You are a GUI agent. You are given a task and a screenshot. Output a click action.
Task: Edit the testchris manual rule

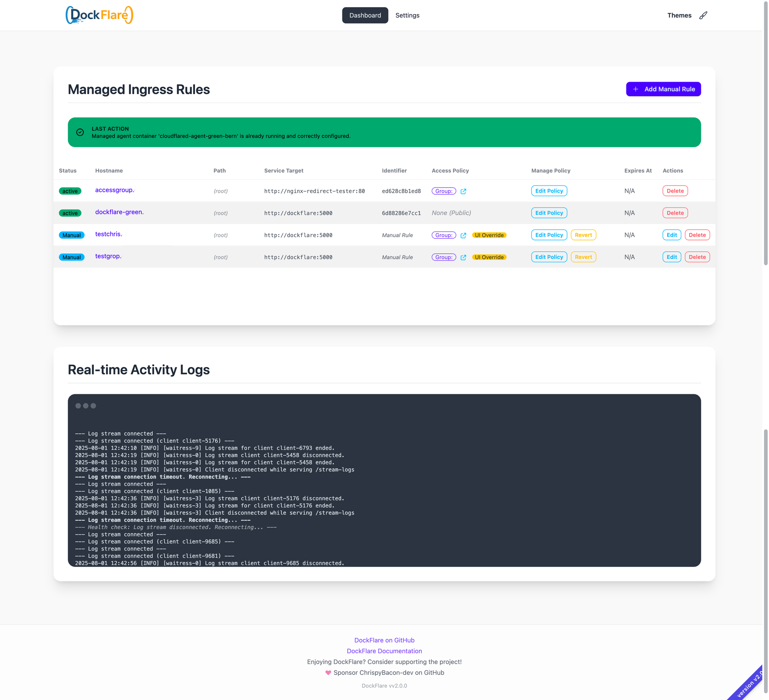[672, 235]
